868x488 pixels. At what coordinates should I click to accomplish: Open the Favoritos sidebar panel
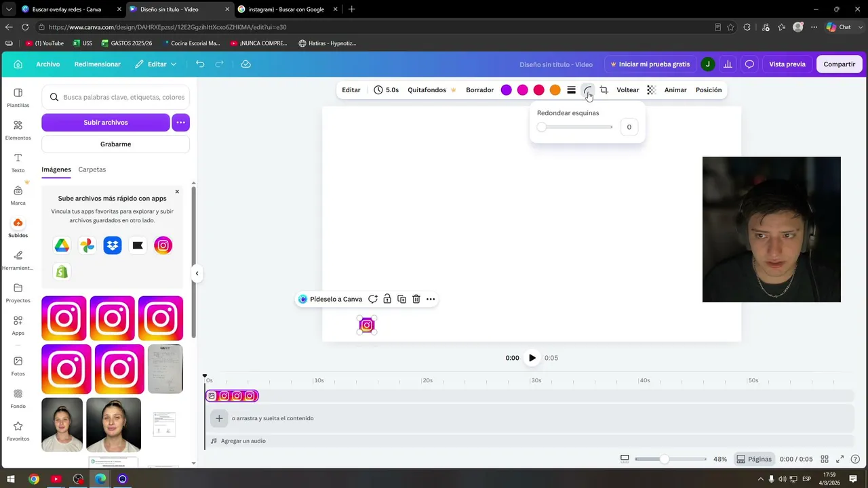(18, 431)
